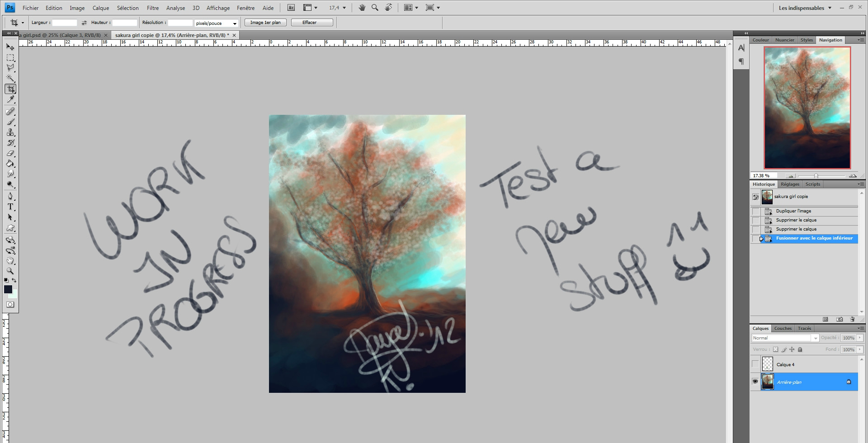Reset to default foreground and background colors
This screenshot has height=443, width=868.
tap(6, 280)
